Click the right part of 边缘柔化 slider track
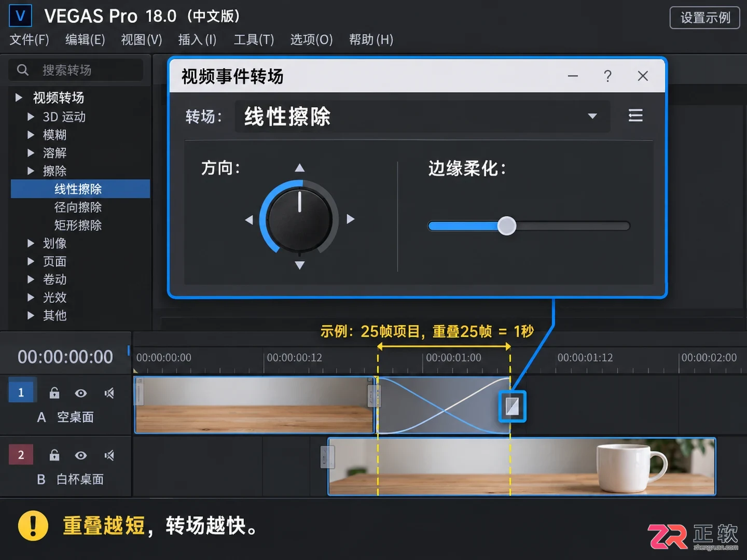747x560 pixels. point(573,226)
